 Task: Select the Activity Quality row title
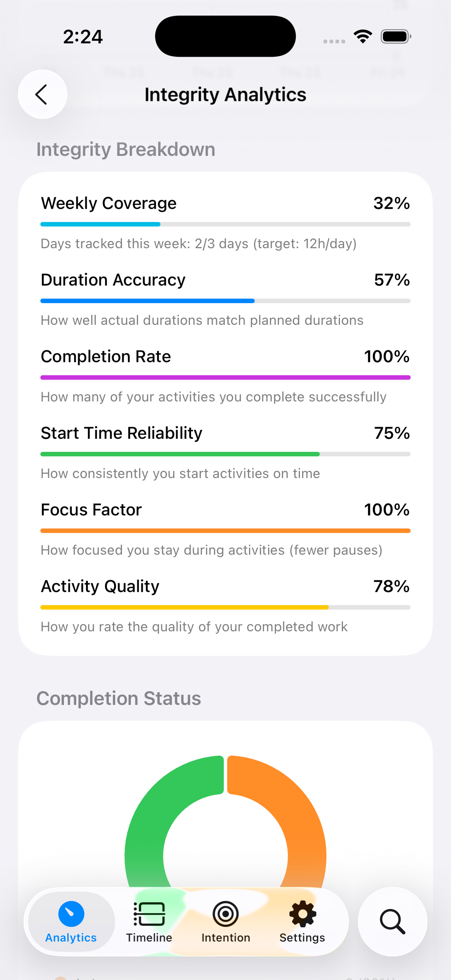[x=100, y=586]
